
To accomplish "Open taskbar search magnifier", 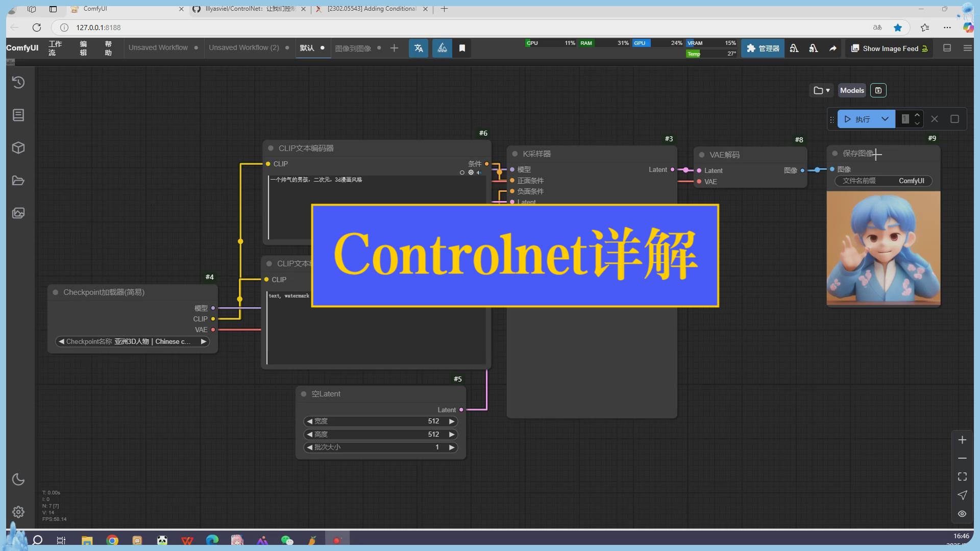I will (37, 540).
